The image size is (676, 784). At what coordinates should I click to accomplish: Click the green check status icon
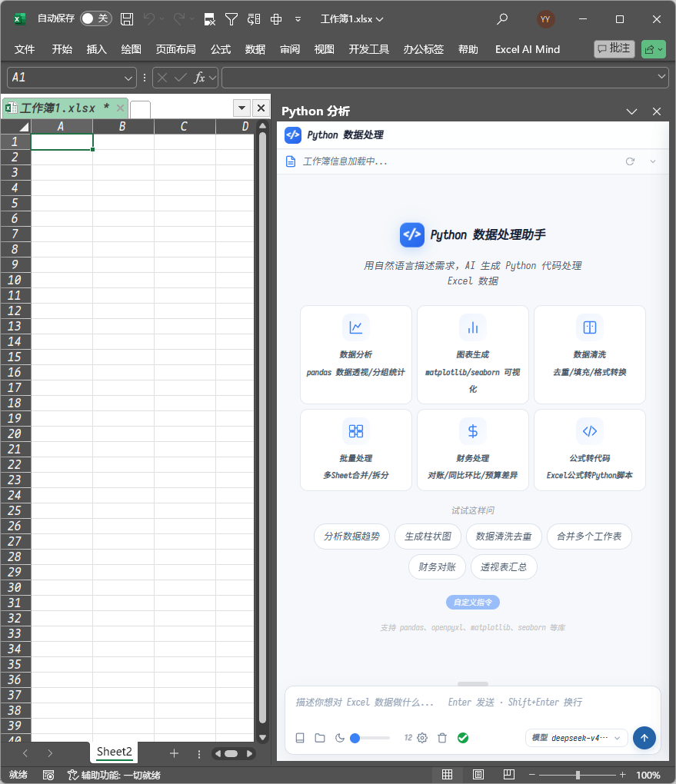(x=463, y=738)
